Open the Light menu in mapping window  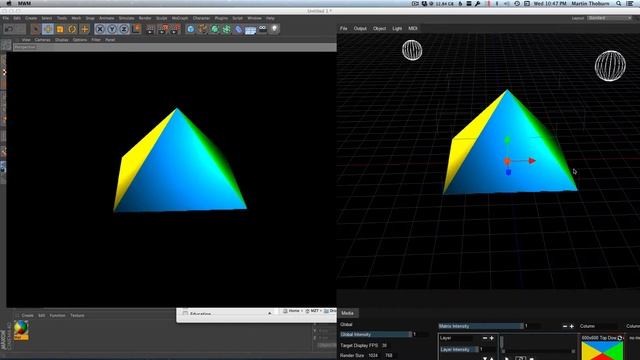click(x=397, y=29)
